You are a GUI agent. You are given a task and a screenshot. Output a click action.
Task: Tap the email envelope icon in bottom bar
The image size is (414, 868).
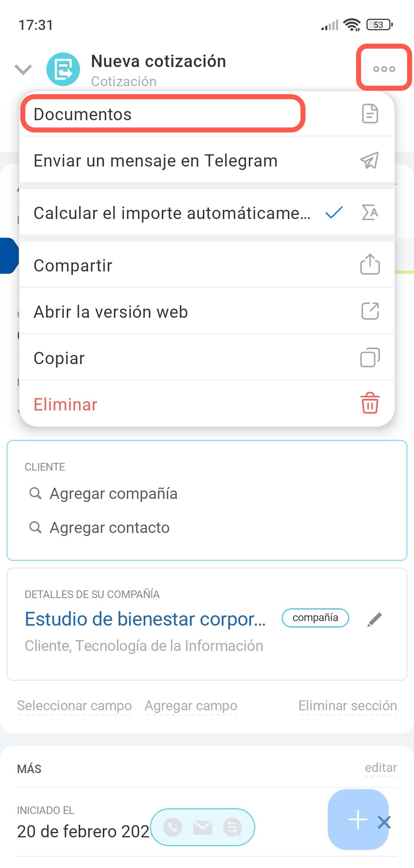202,827
